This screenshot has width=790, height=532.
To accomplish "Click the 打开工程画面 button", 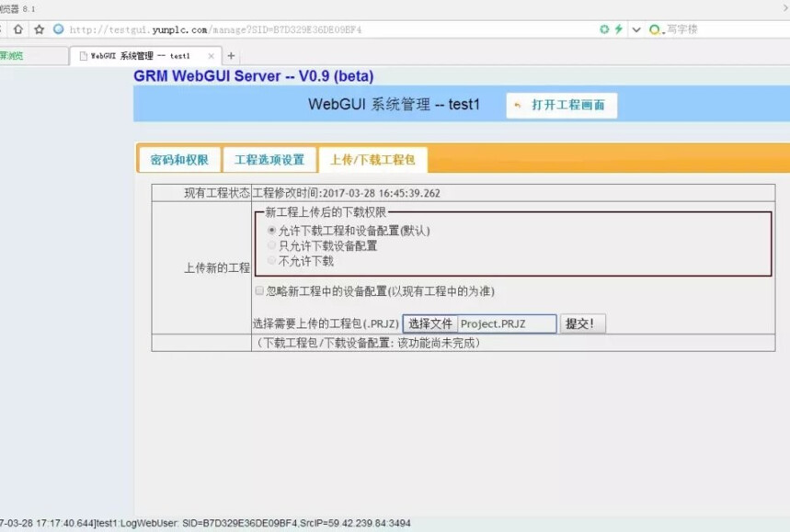I will click(561, 105).
